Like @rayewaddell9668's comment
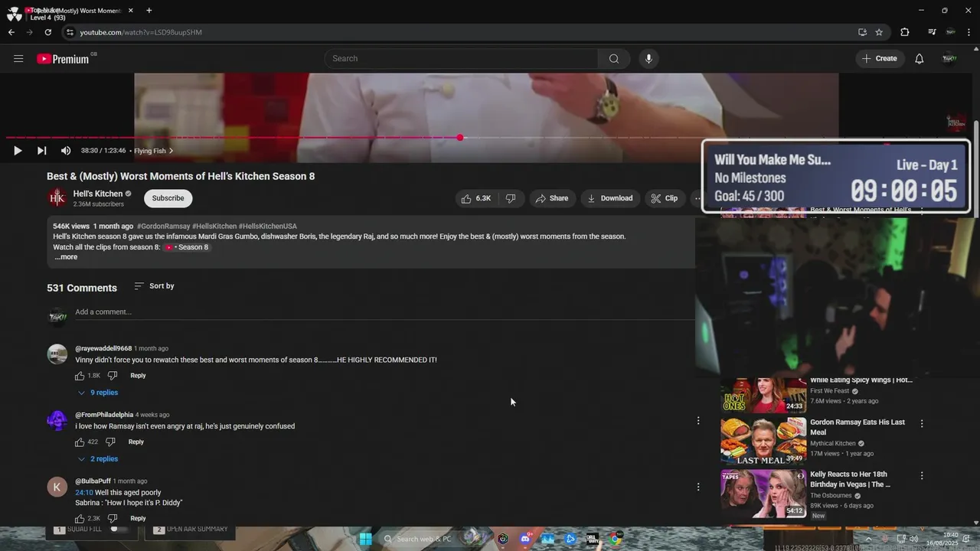This screenshot has width=980, height=551. [x=80, y=376]
